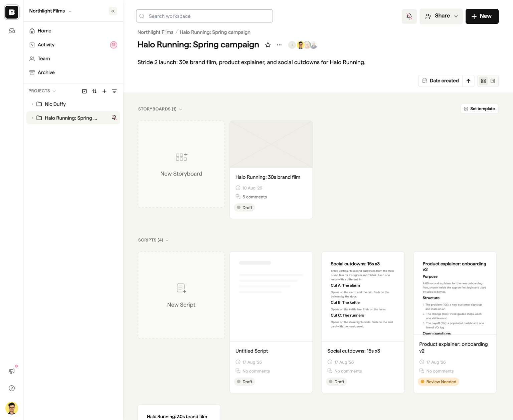
Task: Click the projects sort arrows icon
Action: coord(95,91)
